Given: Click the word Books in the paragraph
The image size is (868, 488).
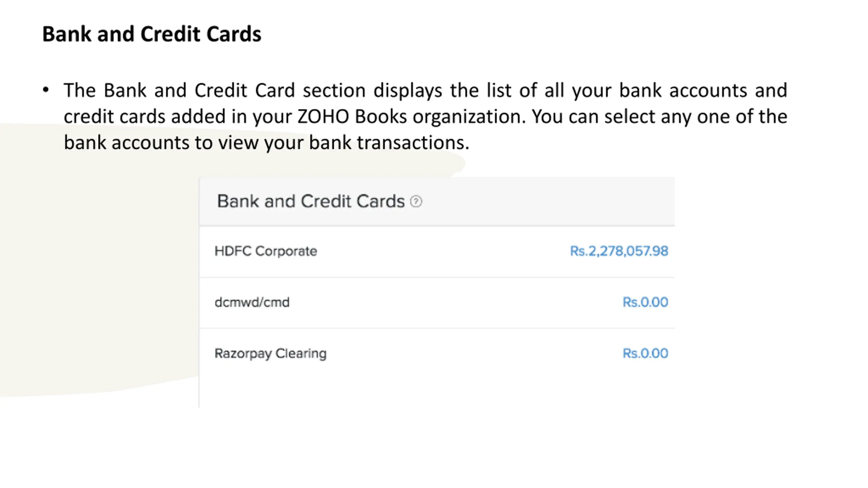Looking at the screenshot, I should (381, 116).
